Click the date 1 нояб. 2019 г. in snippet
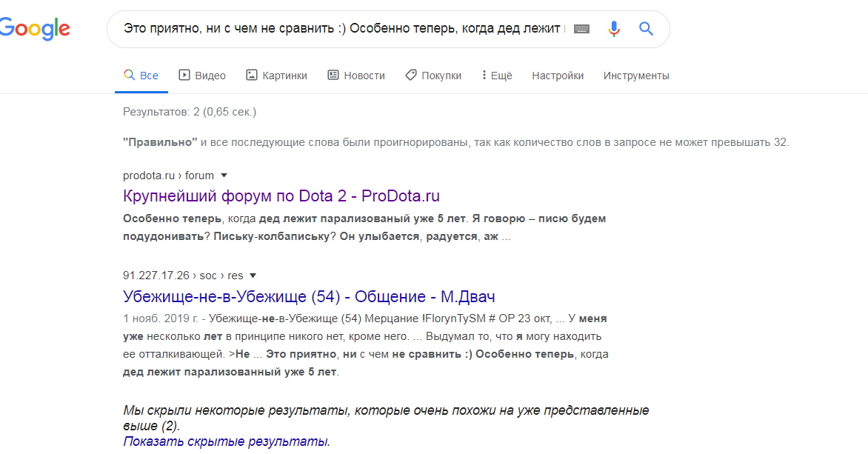The height and width of the screenshot is (454, 868). pos(161,318)
